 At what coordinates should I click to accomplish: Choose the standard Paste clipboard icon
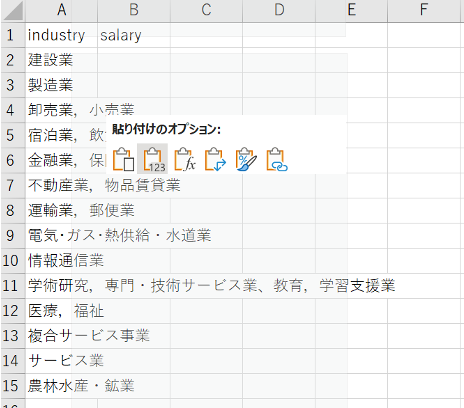click(123, 159)
